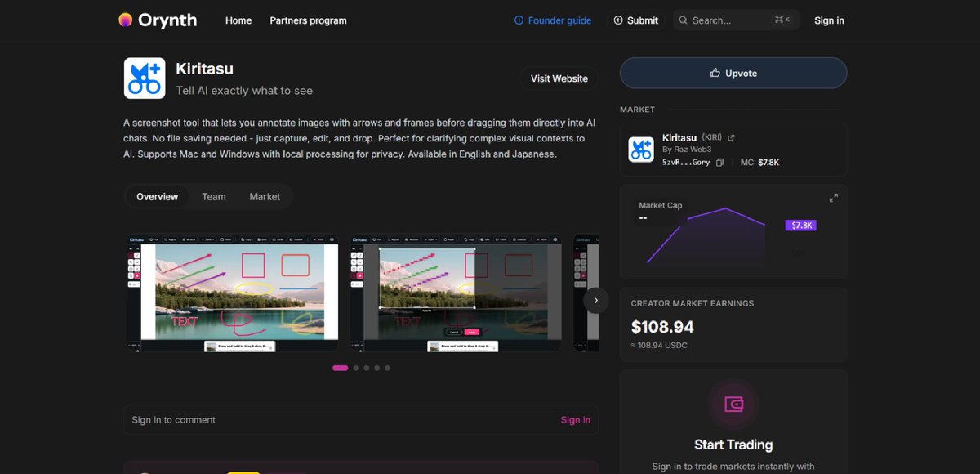Click the MC: $7.8K value
Screen dimensions: 980x474
coord(759,163)
